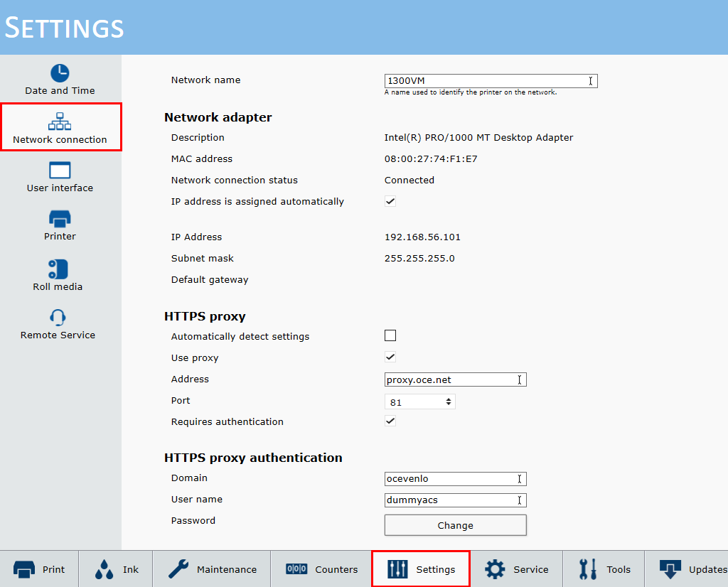Open the Port value dropdown
The width and height of the screenshot is (728, 587).
point(419,402)
